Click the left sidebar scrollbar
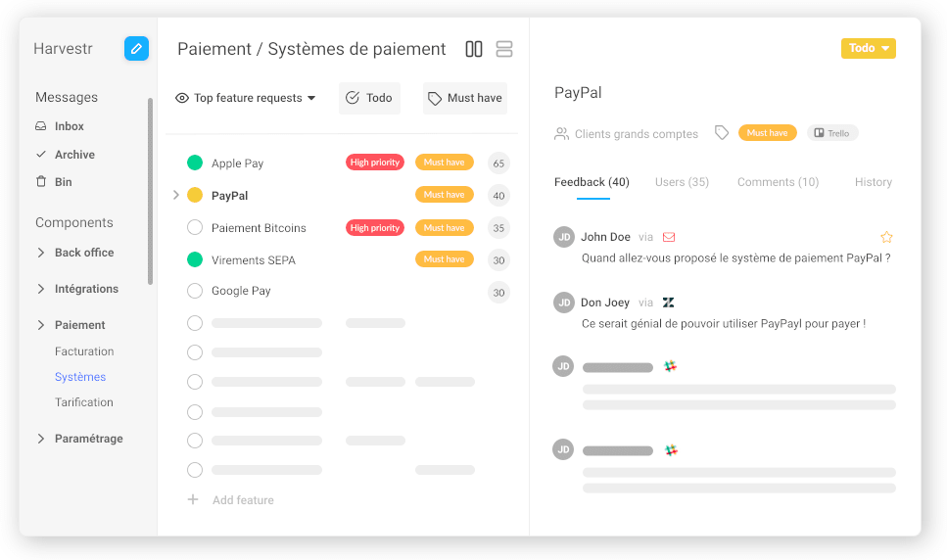The width and height of the screenshot is (947, 560). [x=151, y=191]
